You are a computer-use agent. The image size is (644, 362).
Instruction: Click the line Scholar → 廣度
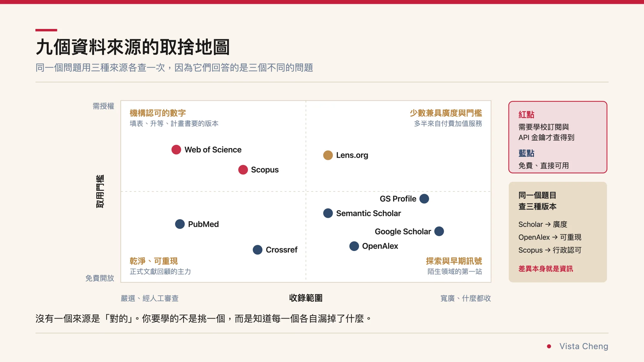click(x=543, y=224)
